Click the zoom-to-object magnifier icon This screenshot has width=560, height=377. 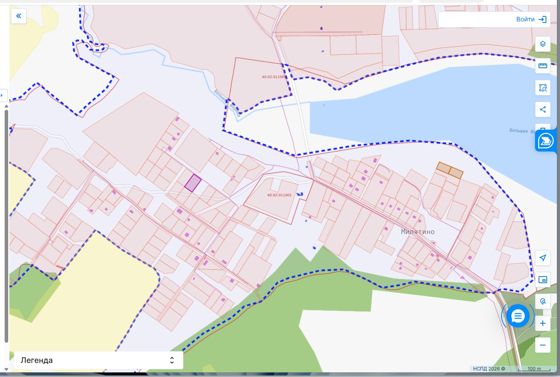coord(542,302)
